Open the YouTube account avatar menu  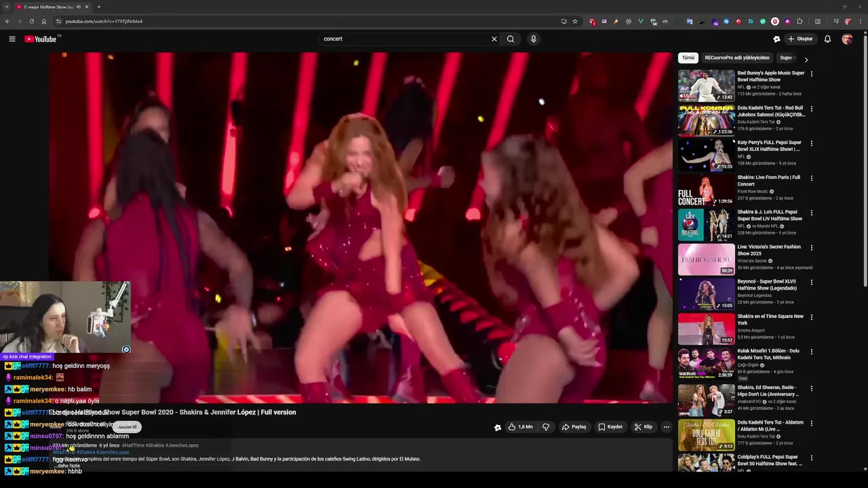847,39
